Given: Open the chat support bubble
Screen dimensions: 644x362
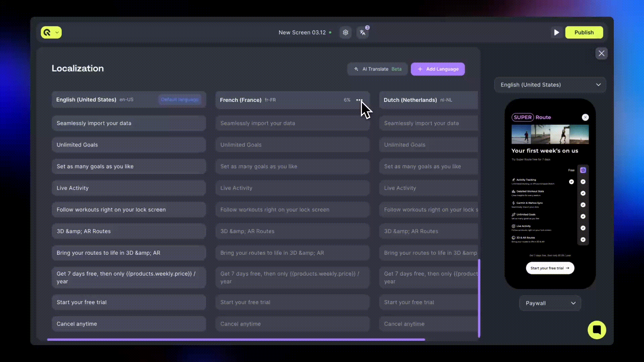Looking at the screenshot, I should pyautogui.click(x=597, y=330).
